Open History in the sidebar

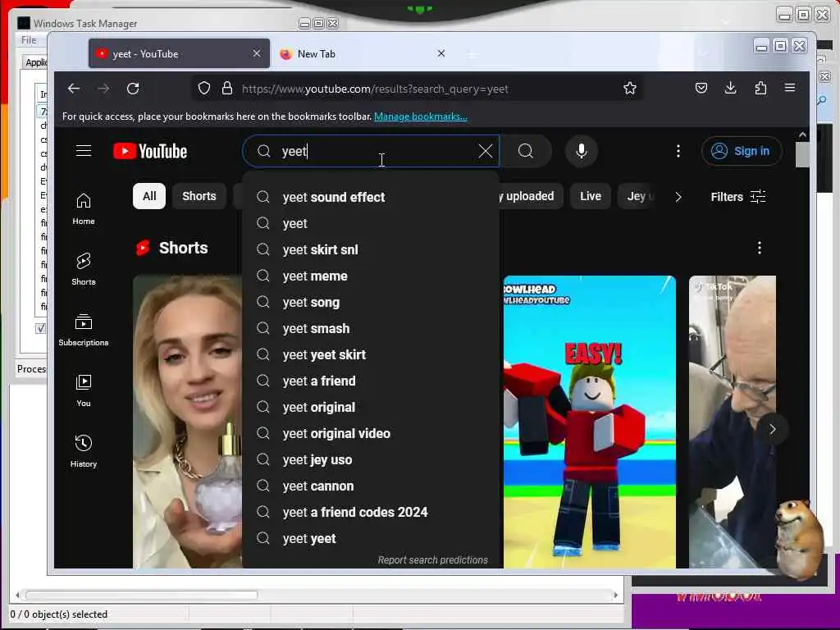[x=84, y=451]
